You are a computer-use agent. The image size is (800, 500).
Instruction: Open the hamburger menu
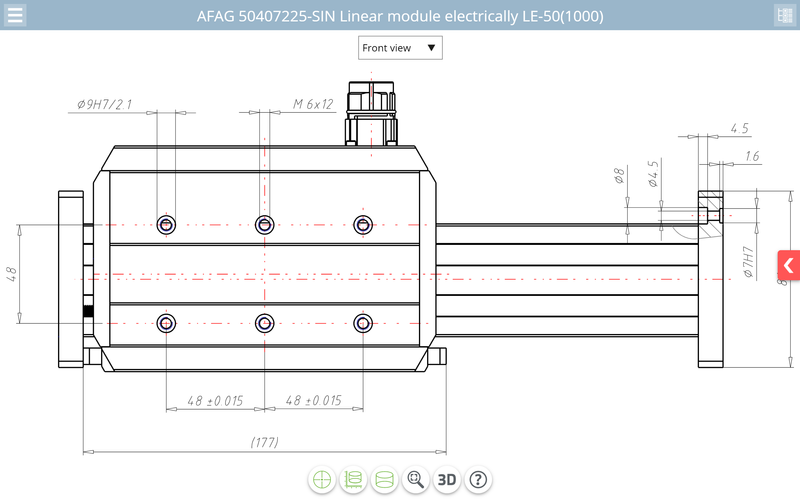point(15,15)
